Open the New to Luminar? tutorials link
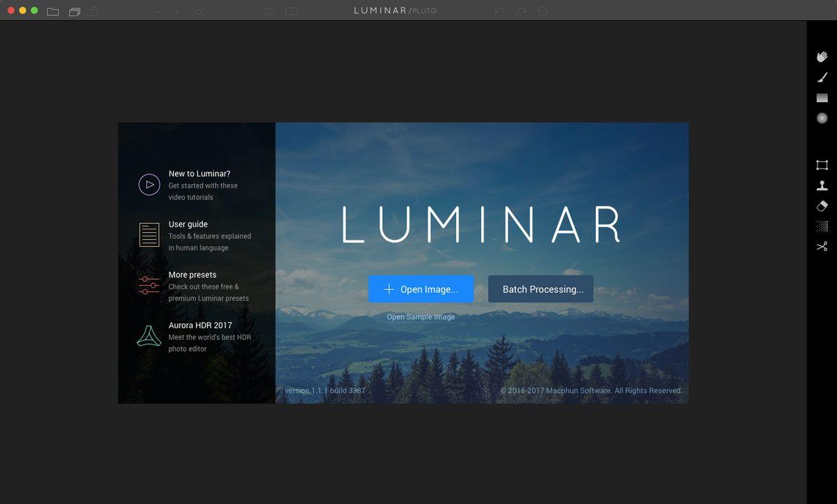Screen dimensions: 837x504 coord(199,174)
